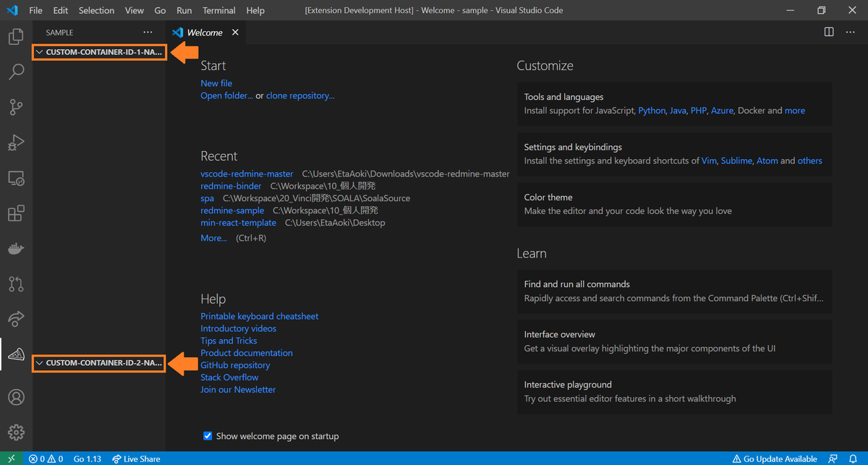Open recent redmine-binder folder
The width and height of the screenshot is (868, 465).
(231, 186)
